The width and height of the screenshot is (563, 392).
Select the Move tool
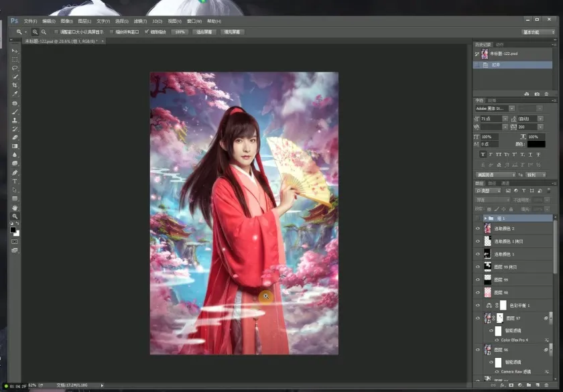15,51
